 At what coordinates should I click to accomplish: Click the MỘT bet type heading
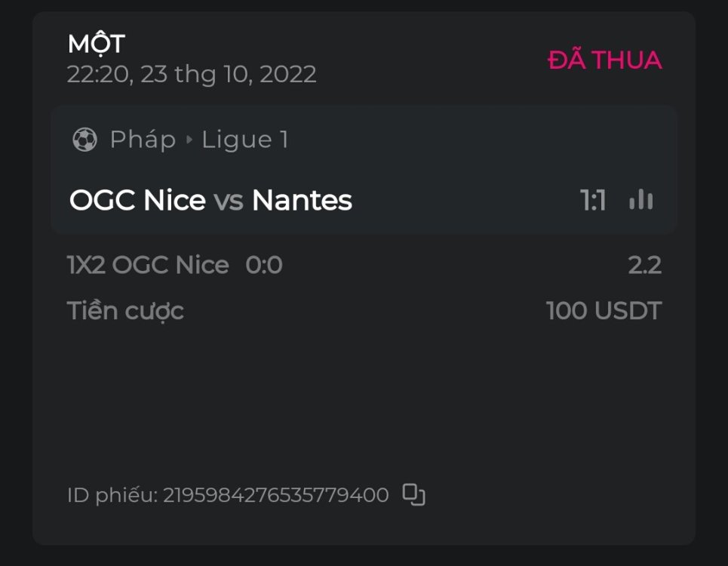tap(96, 45)
